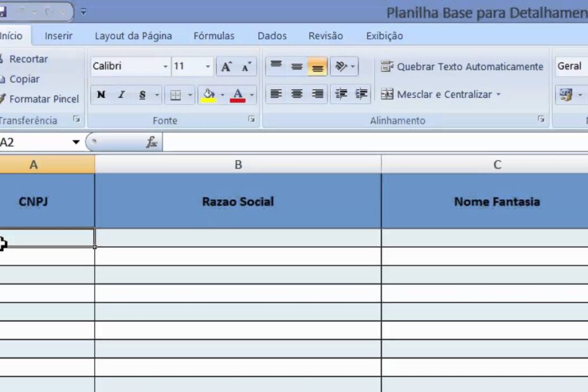Expand the Mesclar e Centralizar dropdown arrow

[x=498, y=95]
